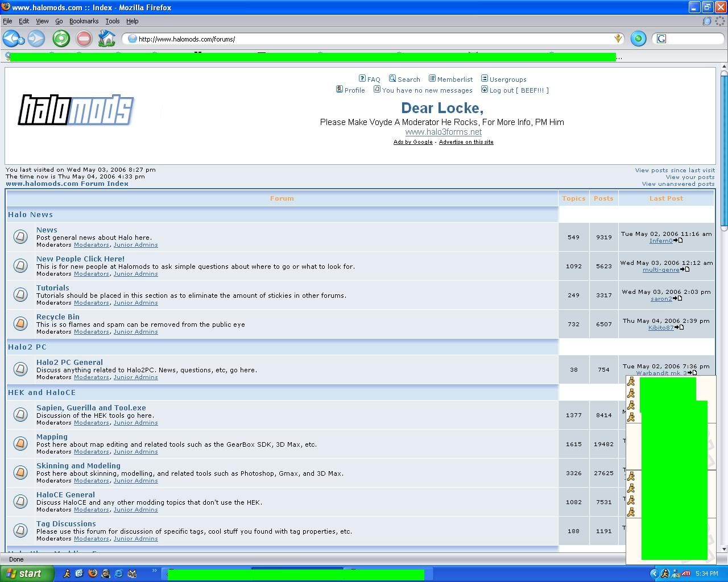Open Skinning and Modeling forum
The width and height of the screenshot is (728, 582).
click(78, 465)
